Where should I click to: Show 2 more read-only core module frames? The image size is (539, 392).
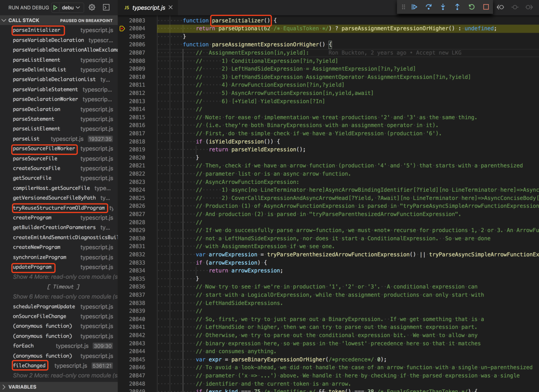point(65,375)
